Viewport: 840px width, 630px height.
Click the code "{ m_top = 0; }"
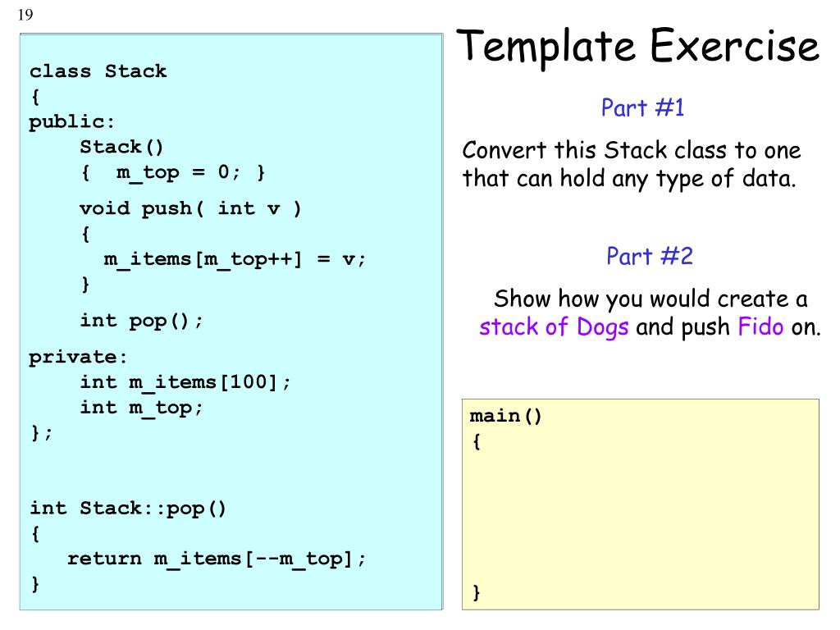coord(173,172)
